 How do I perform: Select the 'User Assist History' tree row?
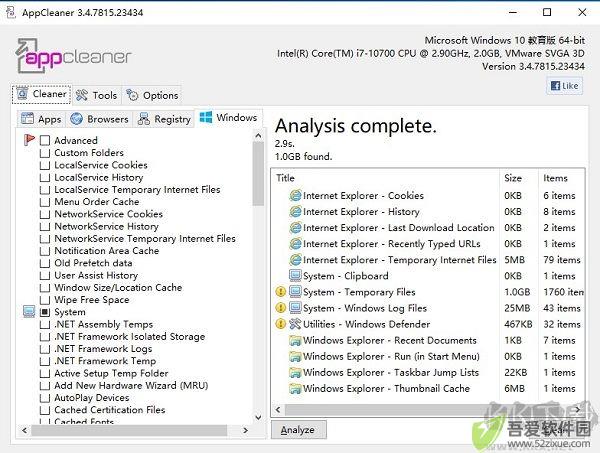click(x=96, y=275)
